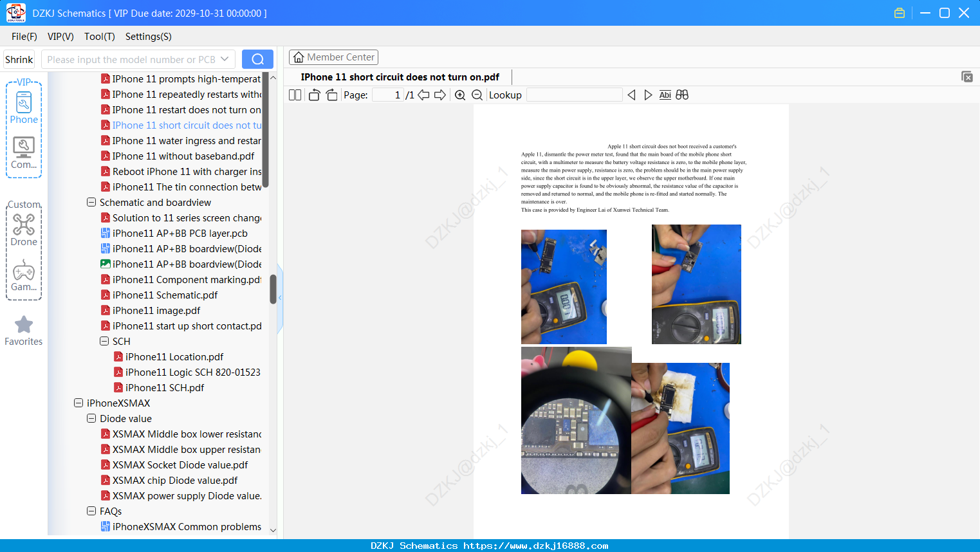Open the File(F) menu
The width and height of the screenshot is (980, 552).
pyautogui.click(x=24, y=36)
